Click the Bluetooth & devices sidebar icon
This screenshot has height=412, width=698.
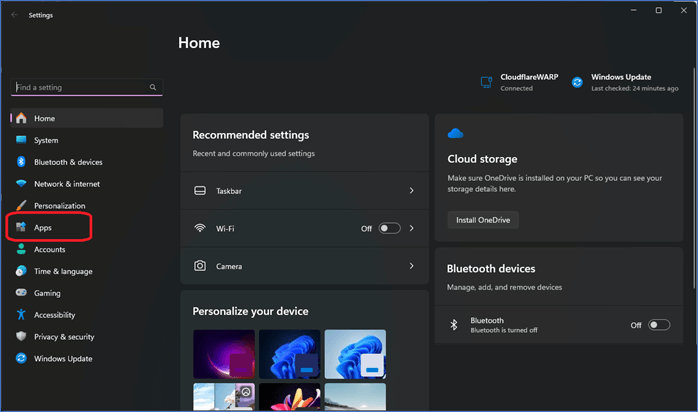coord(21,162)
